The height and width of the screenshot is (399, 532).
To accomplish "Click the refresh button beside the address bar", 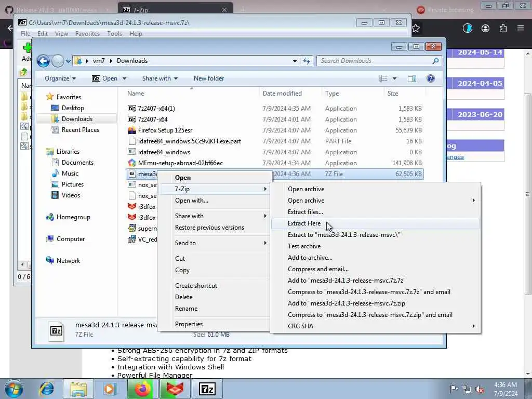I will pyautogui.click(x=307, y=61).
